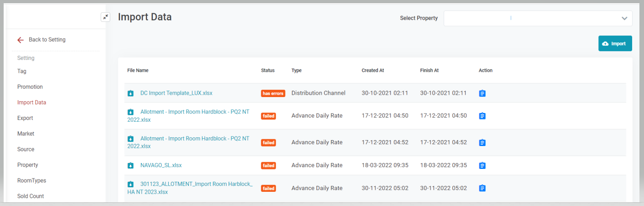
Task: Click the 'has errors' status badge
Action: [x=273, y=93]
